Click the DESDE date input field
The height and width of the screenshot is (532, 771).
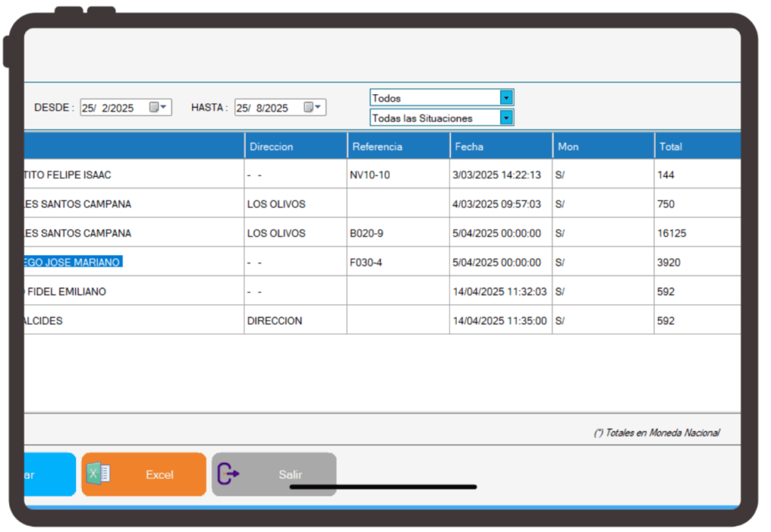coord(113,108)
